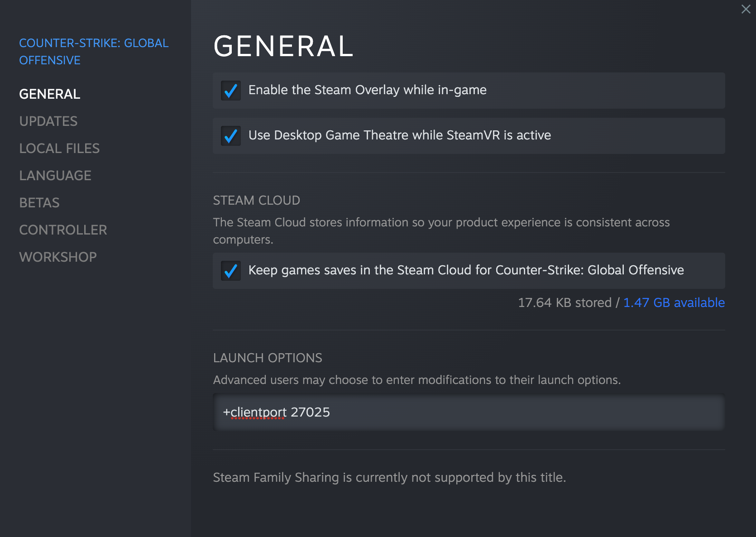Viewport: 756px width, 537px height.
Task: Disable the Steam Overlay while in-game checkbox
Action: (x=231, y=91)
